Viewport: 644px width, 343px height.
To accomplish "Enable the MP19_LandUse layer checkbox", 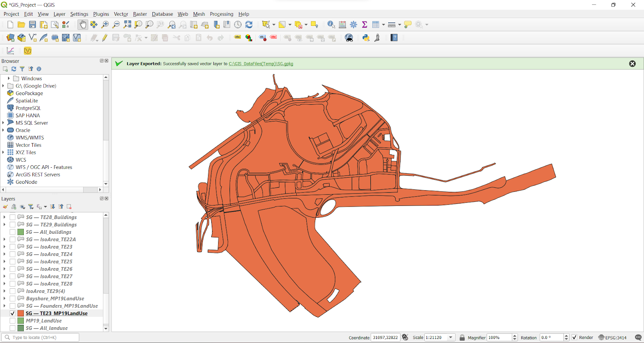I will click(x=12, y=321).
